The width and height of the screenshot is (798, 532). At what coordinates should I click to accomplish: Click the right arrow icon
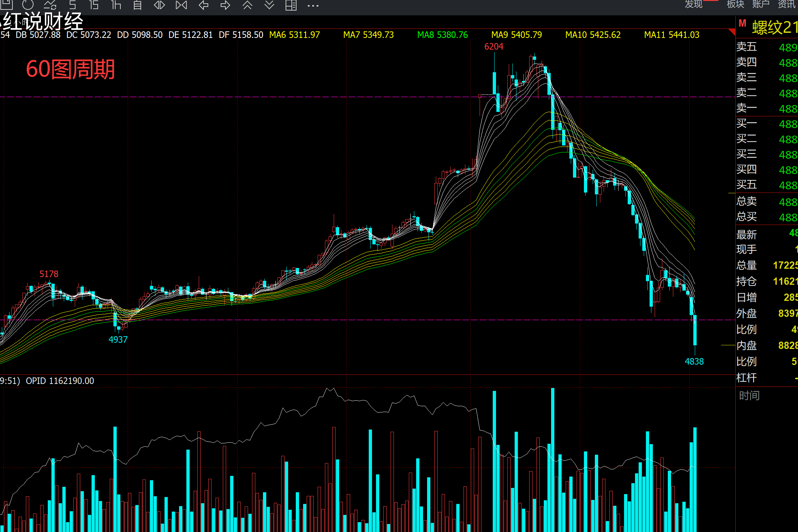(x=225, y=5)
